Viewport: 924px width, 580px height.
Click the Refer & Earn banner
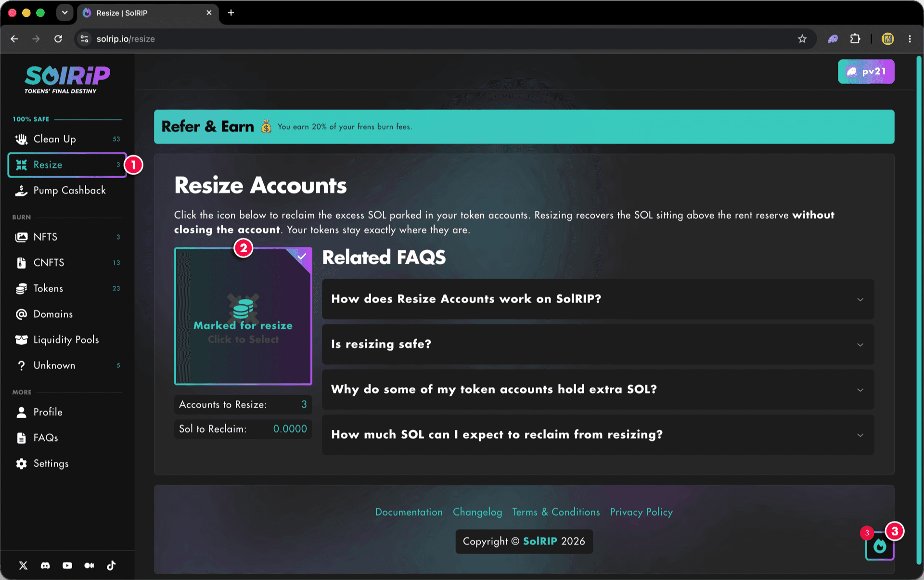point(524,127)
